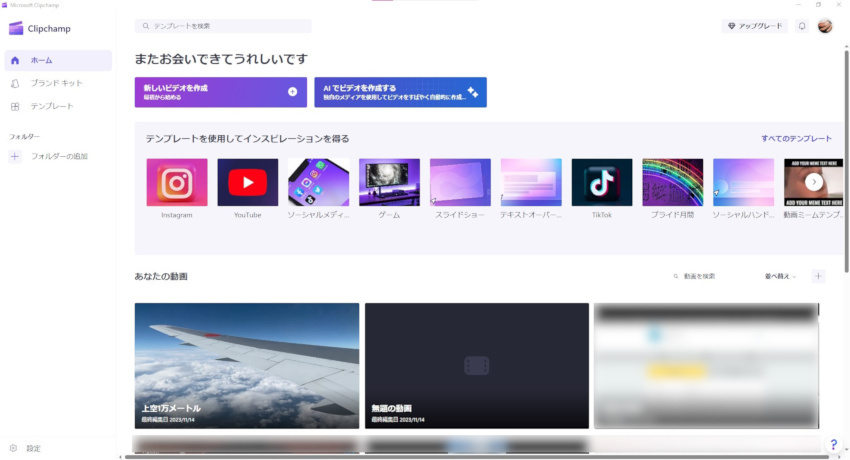The width and height of the screenshot is (850, 460).
Task: Go to テンプレート in the sidebar
Action: coord(52,106)
